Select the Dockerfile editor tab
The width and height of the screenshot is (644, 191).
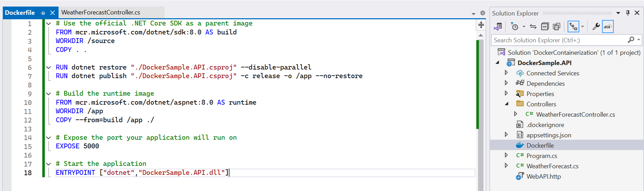click(20, 13)
